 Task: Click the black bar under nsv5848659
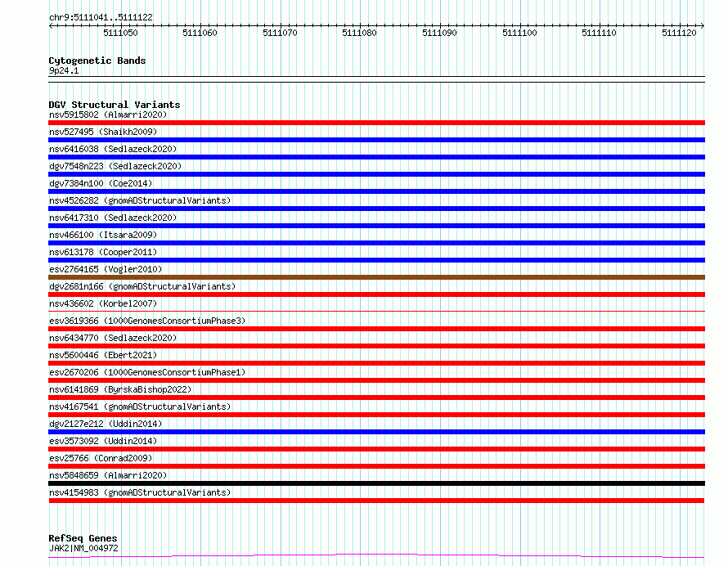click(376, 483)
